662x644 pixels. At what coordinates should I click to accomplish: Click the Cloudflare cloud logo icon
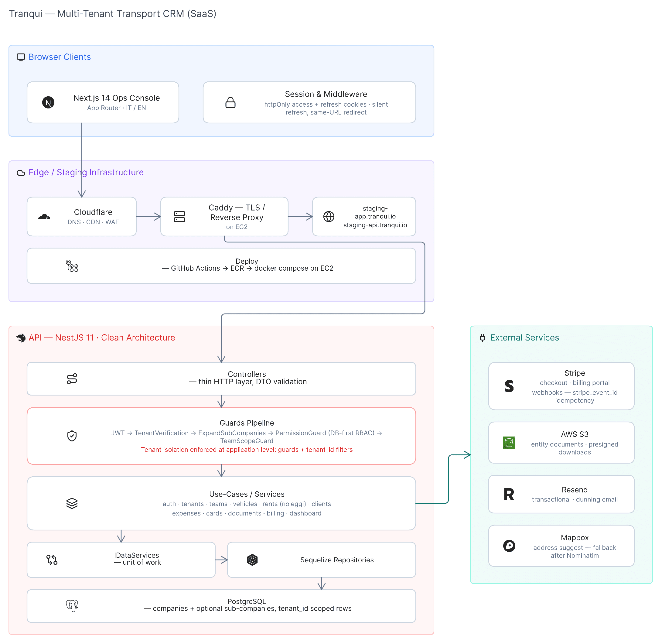pyautogui.click(x=44, y=217)
